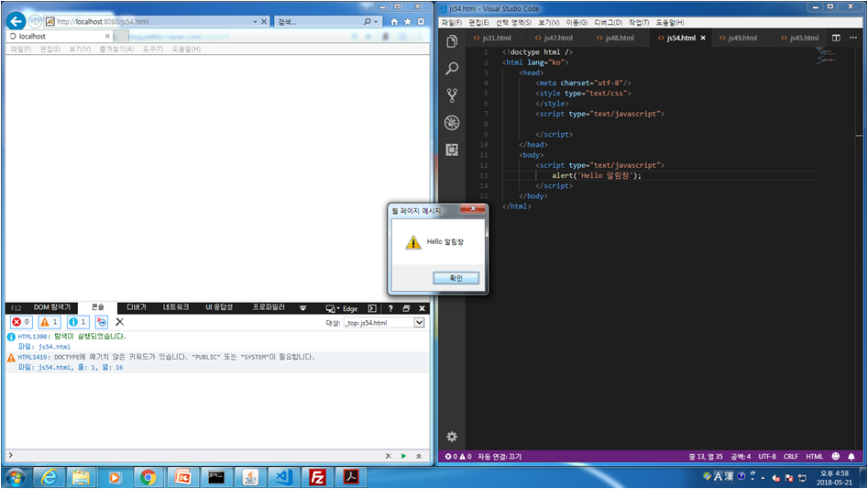Open js54.html link in HTML1300 message
The width and height of the screenshot is (868, 489).
54,347
